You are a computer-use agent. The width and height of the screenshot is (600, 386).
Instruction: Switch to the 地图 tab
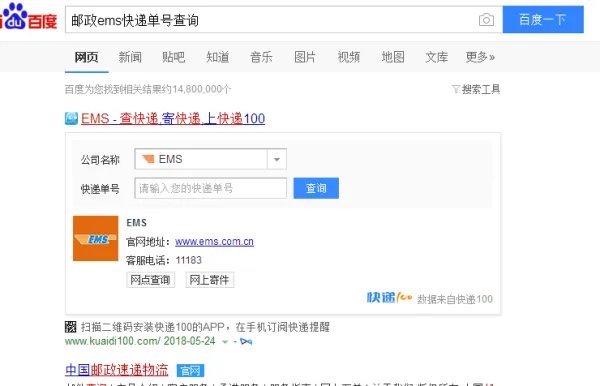(x=393, y=57)
